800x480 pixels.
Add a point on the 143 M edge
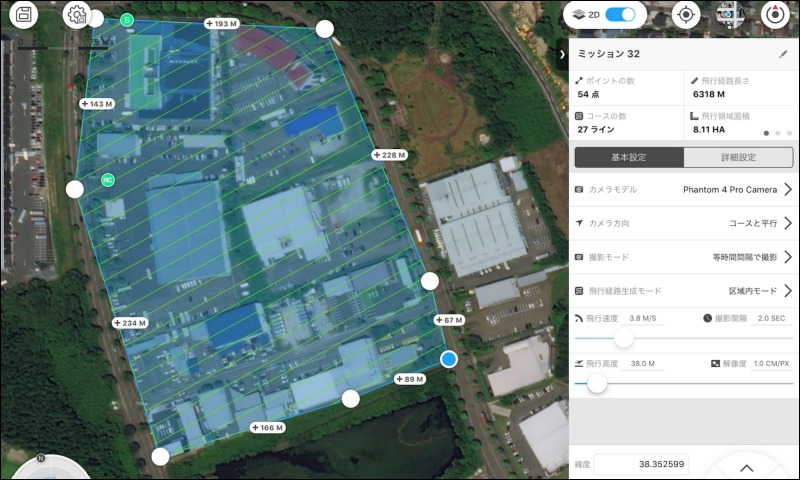[97, 104]
